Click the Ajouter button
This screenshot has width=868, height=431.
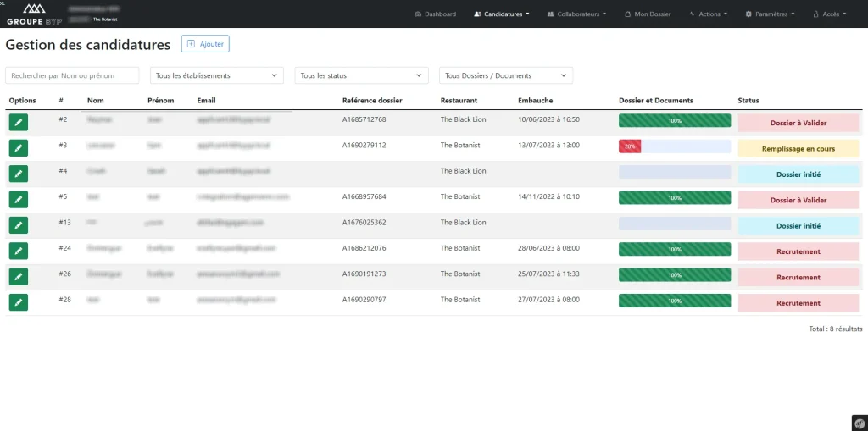pyautogui.click(x=205, y=44)
